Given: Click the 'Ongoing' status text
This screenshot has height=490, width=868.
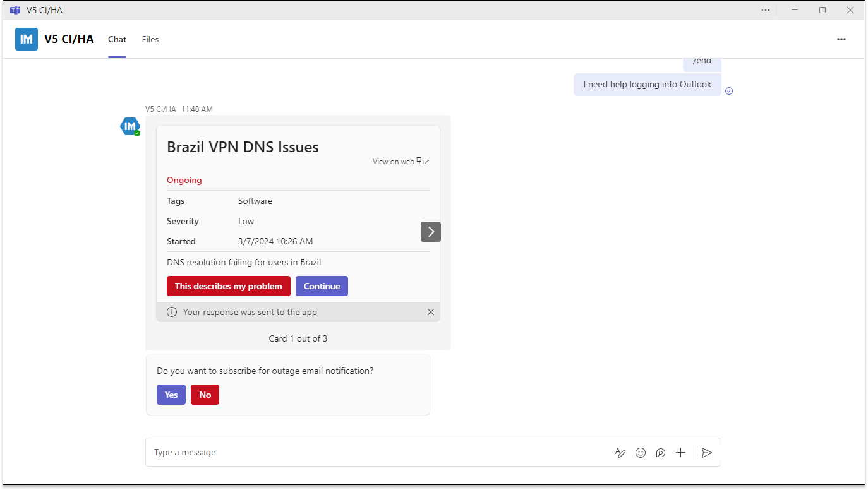Looking at the screenshot, I should click(184, 180).
